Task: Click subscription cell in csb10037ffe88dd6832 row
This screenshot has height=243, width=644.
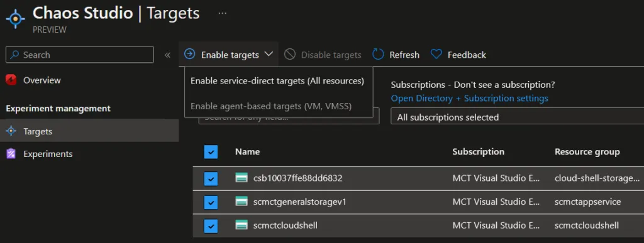Action: 497,178
